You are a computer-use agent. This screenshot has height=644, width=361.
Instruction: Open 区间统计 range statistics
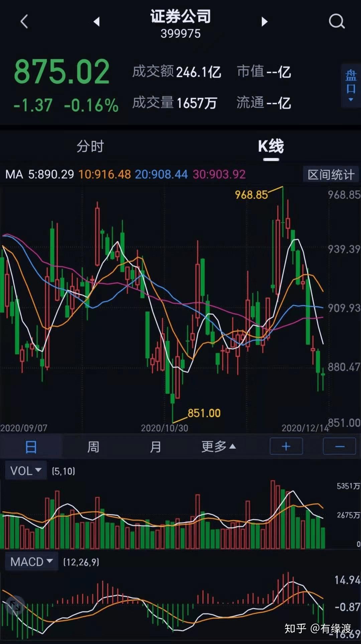pos(331,175)
